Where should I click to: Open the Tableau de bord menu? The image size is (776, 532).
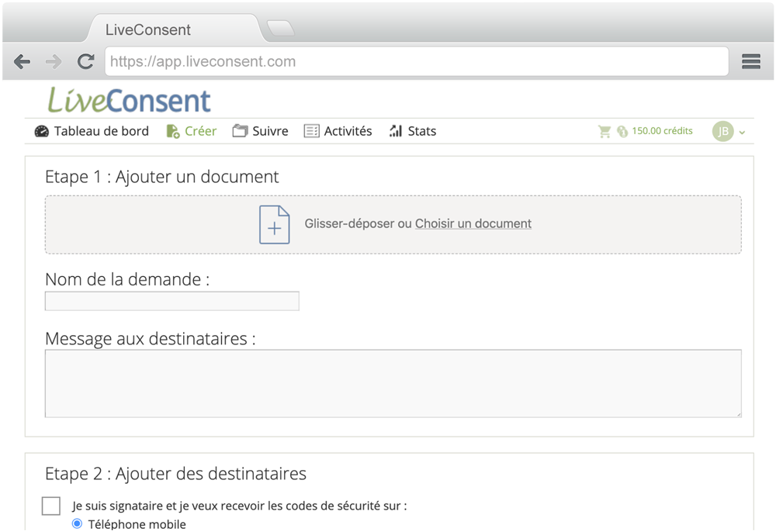coord(101,132)
